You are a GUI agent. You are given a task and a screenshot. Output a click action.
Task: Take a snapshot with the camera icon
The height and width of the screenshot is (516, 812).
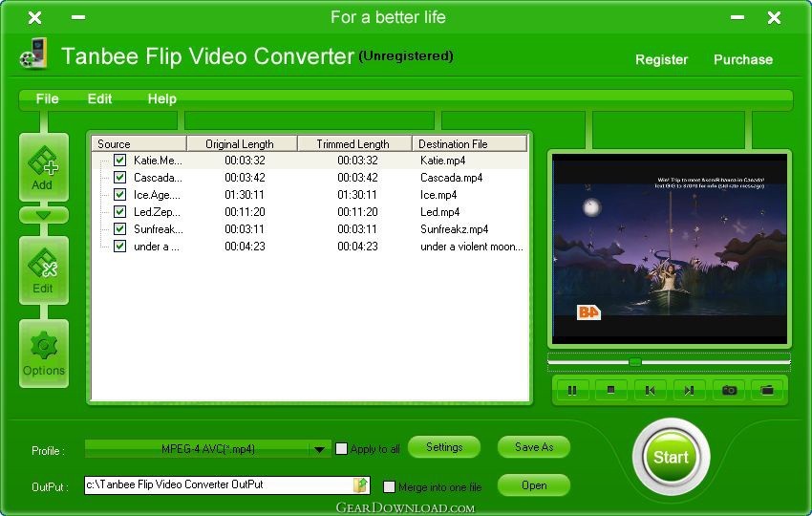[x=729, y=390]
